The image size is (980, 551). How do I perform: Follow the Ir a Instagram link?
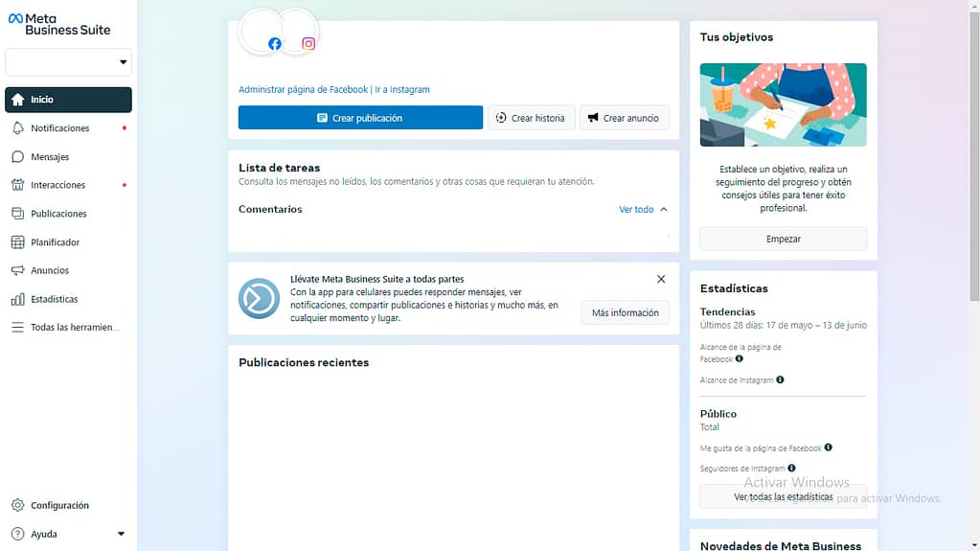point(402,89)
